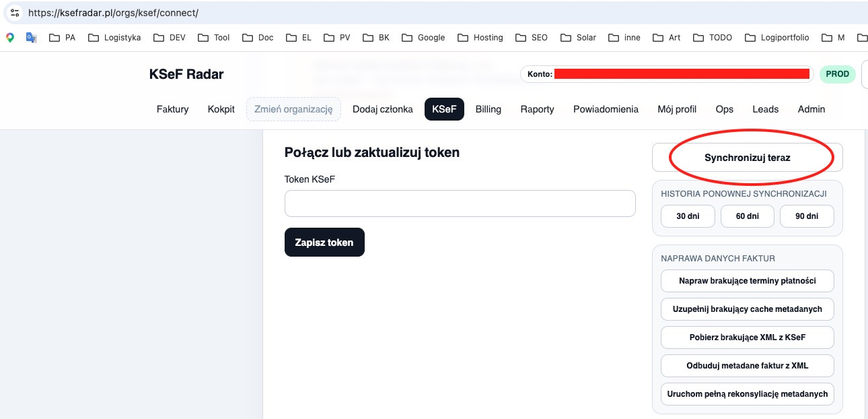Open the Logistyka bookmarks folder
This screenshot has height=419, width=868.
(114, 38)
